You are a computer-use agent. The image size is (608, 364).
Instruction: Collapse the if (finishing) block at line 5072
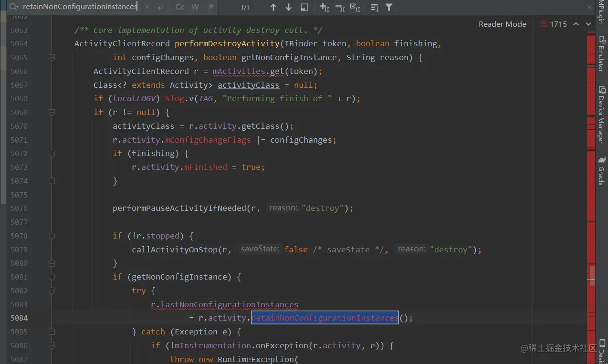pos(52,153)
